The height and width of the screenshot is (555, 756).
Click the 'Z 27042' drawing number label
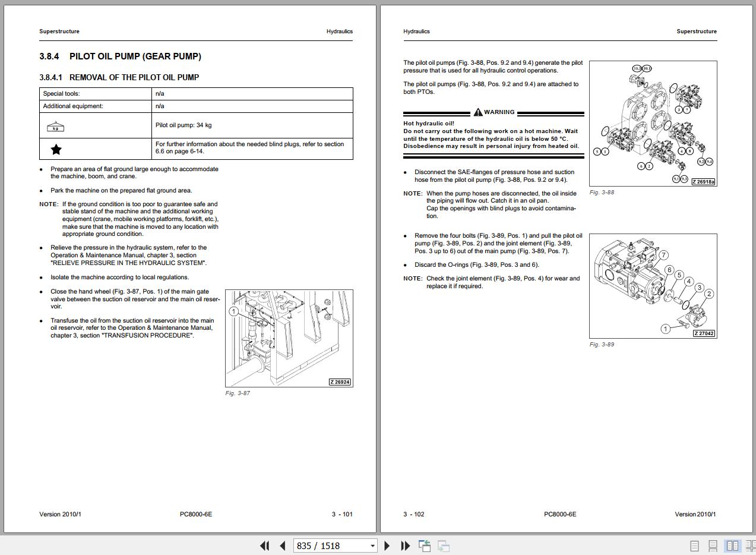tap(704, 333)
